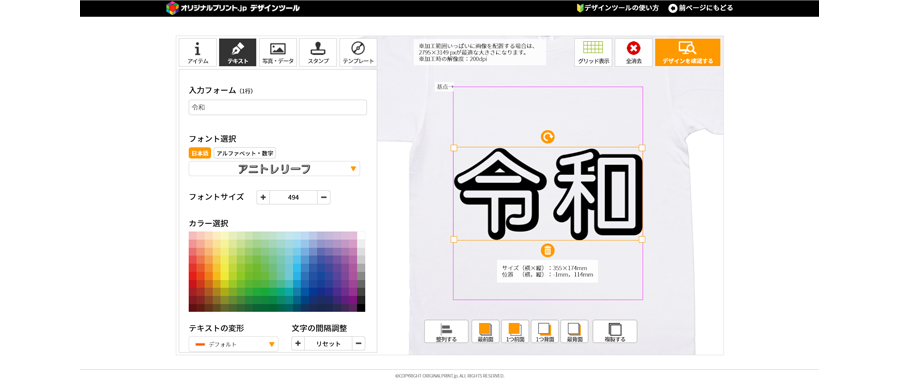This screenshot has height=391, width=900.
Task: Click 最前面 bring-to-front icon
Action: click(485, 332)
